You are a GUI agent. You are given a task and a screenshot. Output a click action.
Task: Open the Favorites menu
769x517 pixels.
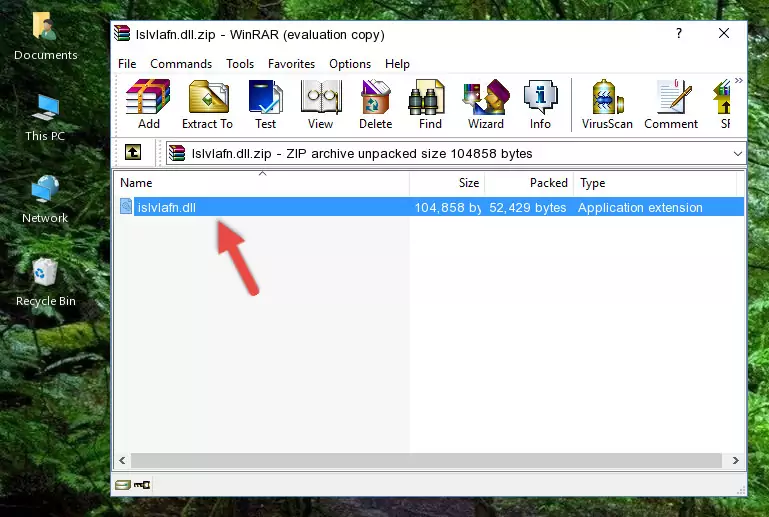291,64
